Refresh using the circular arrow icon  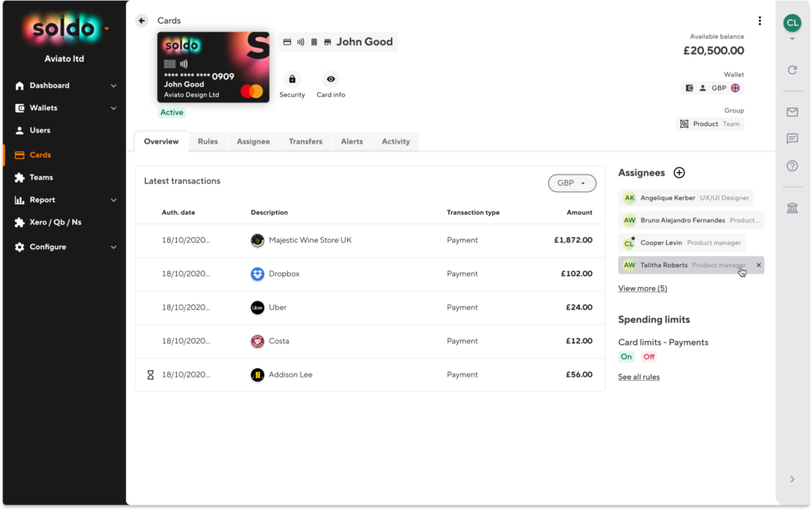(x=791, y=70)
